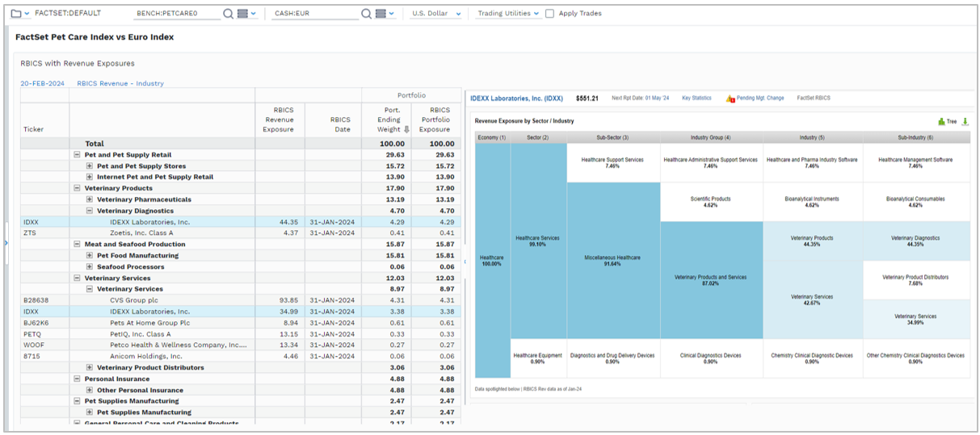The height and width of the screenshot is (435, 980).
Task: Click the 20-FEB-2024 date link
Action: click(x=43, y=83)
